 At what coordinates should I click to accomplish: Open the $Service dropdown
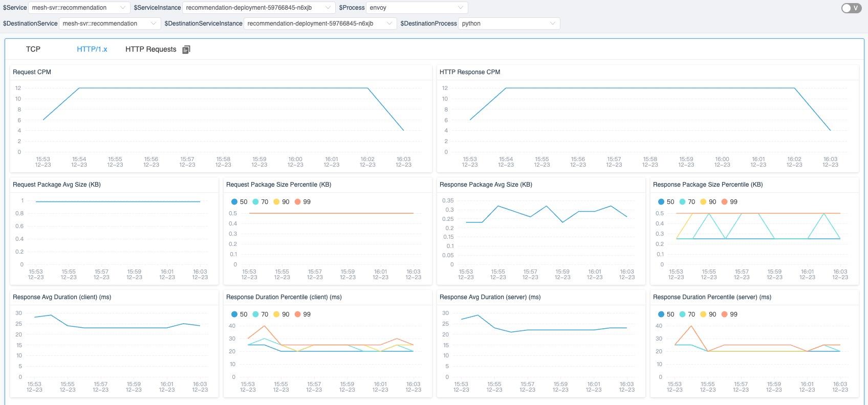(x=79, y=8)
